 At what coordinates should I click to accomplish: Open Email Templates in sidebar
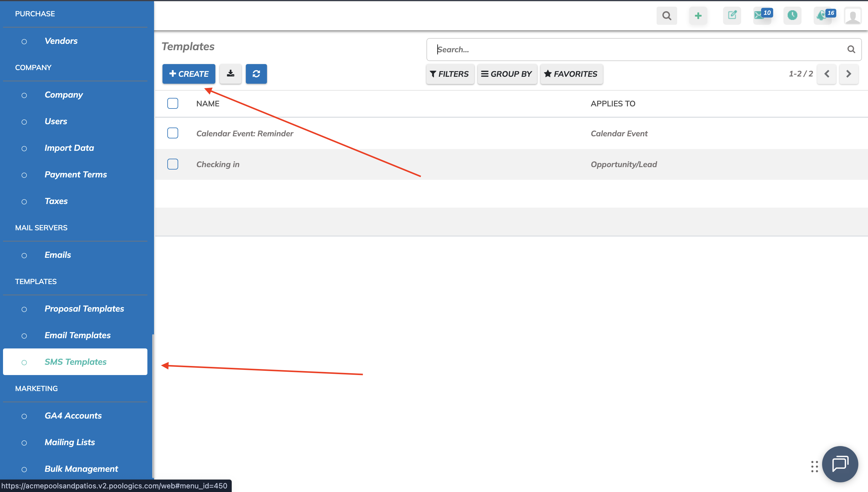tap(78, 335)
